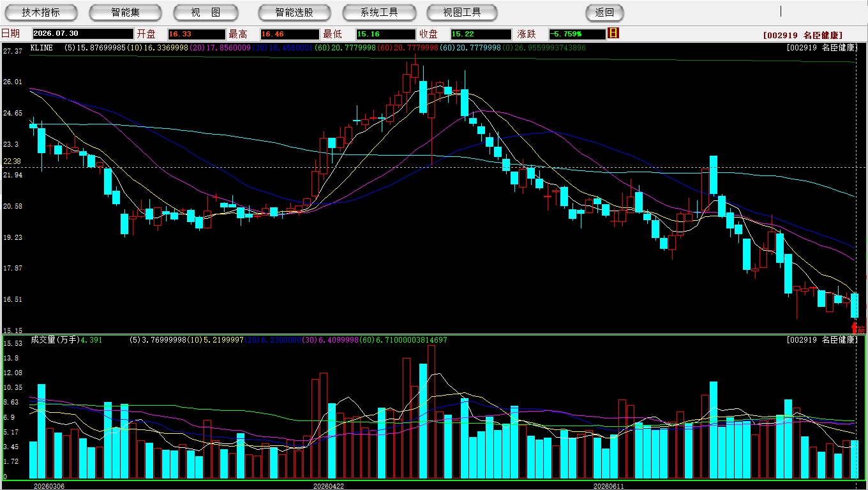Click the 开盘 value field 16.33
Screen dimensions: 868x490
click(197, 34)
